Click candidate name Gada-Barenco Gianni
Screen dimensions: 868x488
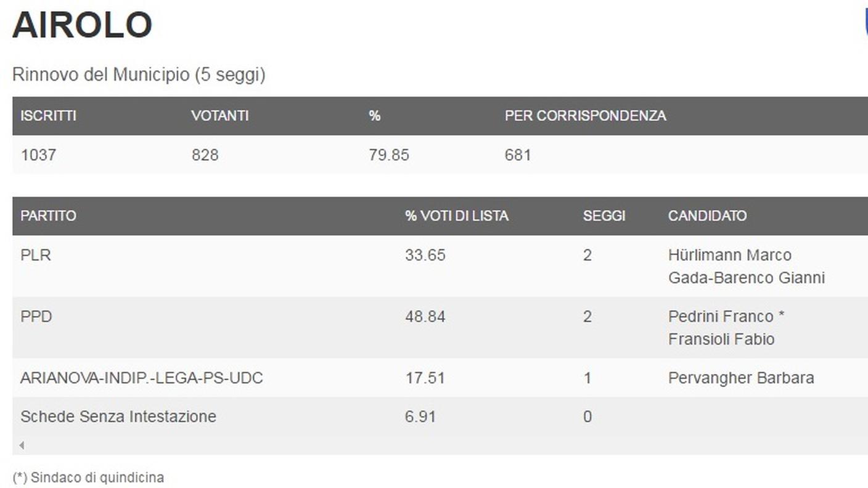(746, 278)
